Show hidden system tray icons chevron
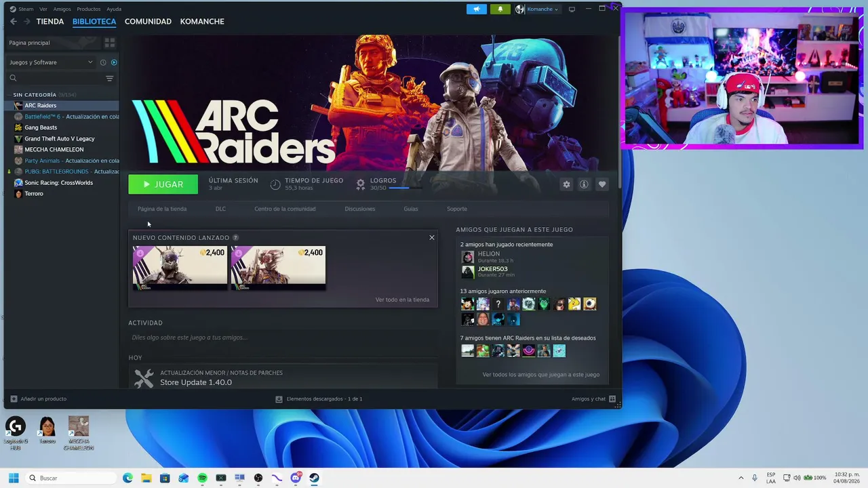Screen dimensions: 868x488 pos(741,478)
